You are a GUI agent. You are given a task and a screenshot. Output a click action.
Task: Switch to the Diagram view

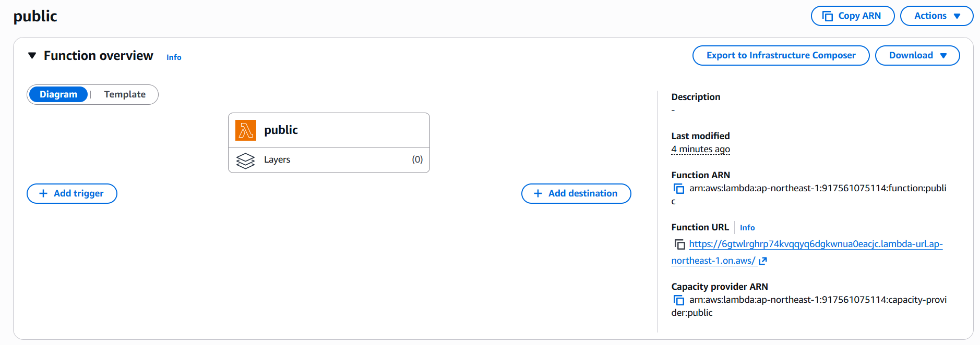58,94
